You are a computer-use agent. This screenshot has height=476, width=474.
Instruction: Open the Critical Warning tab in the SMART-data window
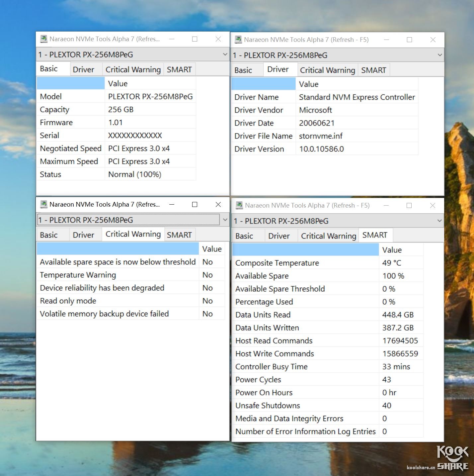point(329,236)
